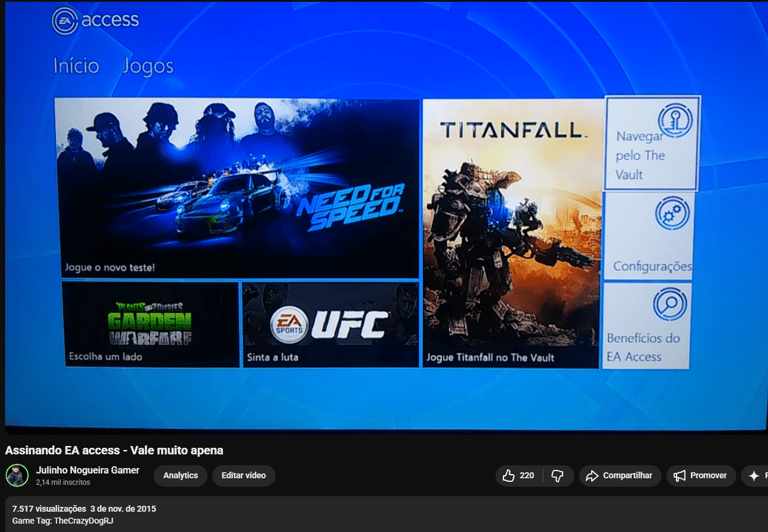The height and width of the screenshot is (532, 768).
Task: Click the Jogue o novo teste! caption
Action: click(x=110, y=267)
